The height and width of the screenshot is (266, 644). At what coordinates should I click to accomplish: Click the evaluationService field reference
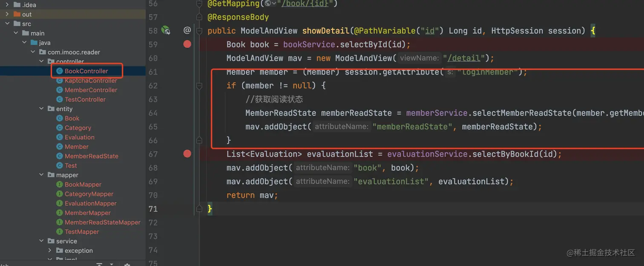click(x=427, y=154)
